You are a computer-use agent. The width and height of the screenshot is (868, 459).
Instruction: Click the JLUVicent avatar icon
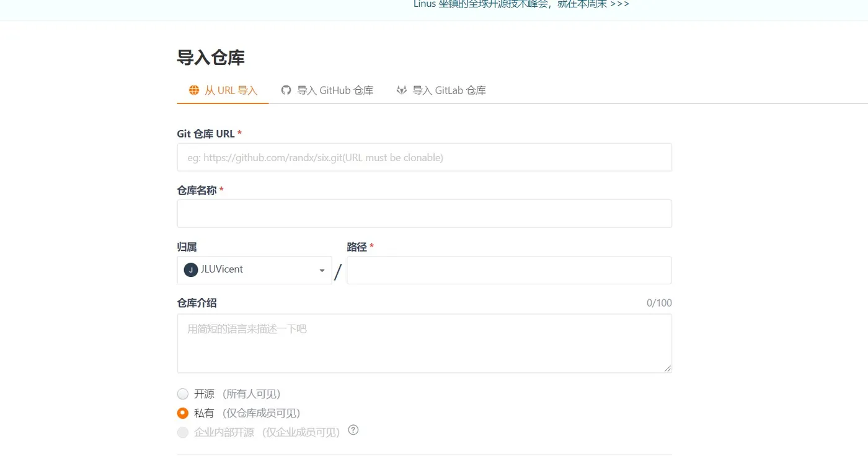pos(191,269)
